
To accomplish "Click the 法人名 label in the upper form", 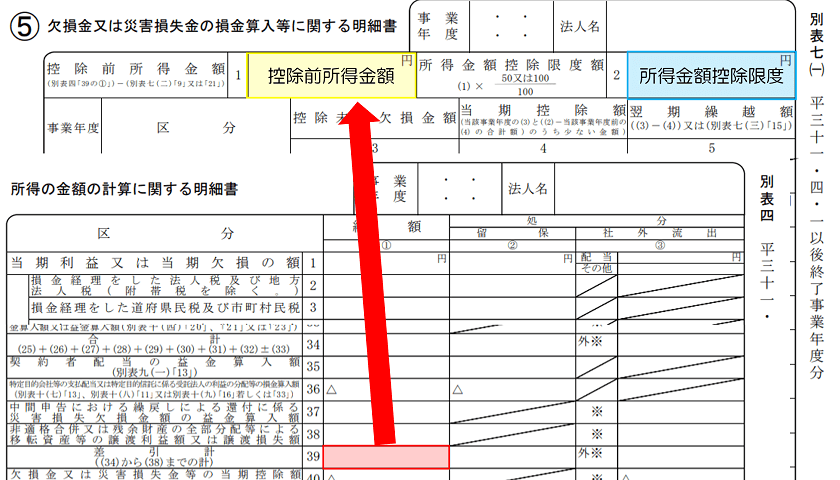I will point(580,26).
